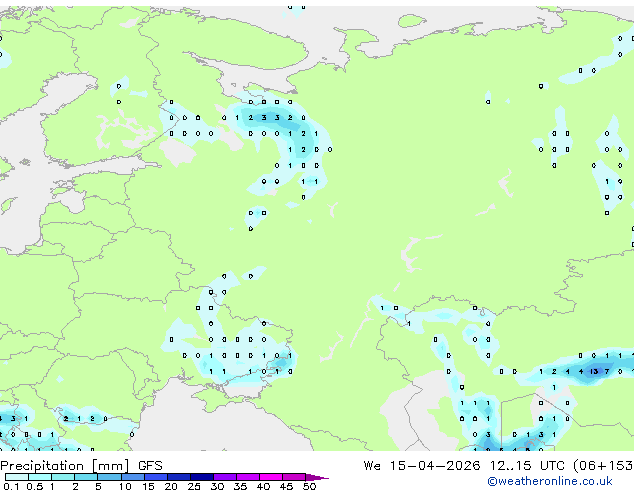Click the '25' legend label
Viewport: 634px width, 490px height.
click(194, 486)
